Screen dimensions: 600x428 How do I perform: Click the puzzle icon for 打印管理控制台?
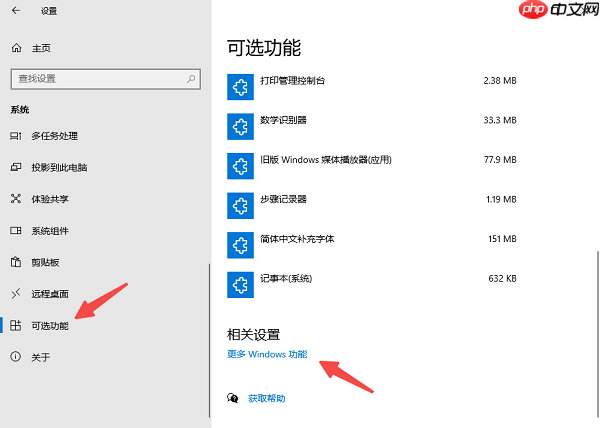[240, 87]
